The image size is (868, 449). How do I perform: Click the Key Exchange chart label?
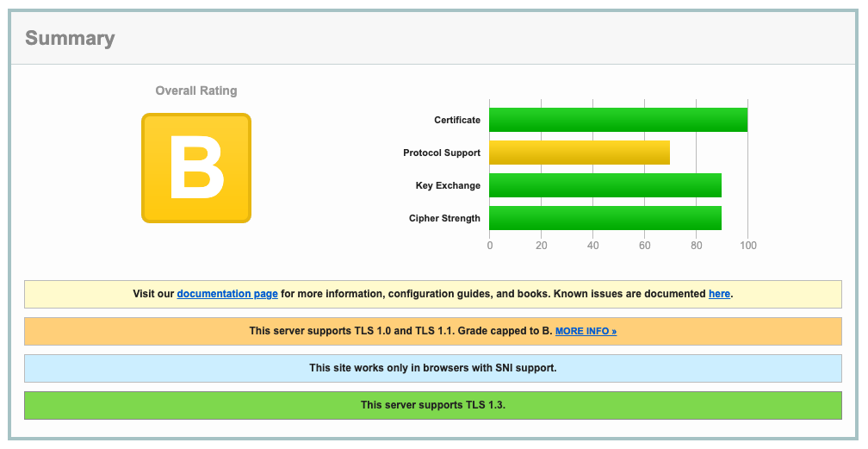click(x=448, y=185)
